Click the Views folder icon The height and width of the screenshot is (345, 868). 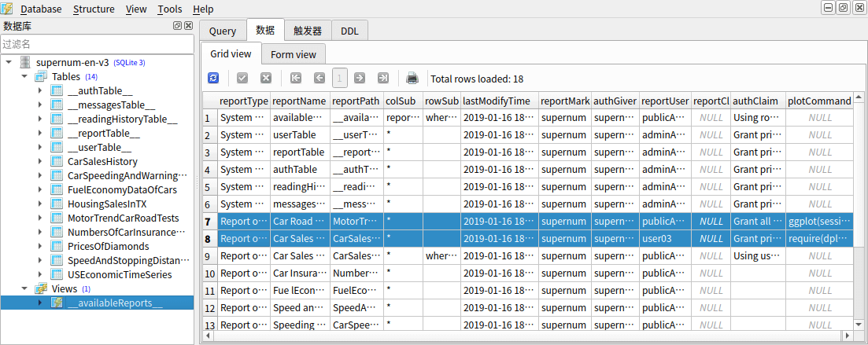pos(40,288)
